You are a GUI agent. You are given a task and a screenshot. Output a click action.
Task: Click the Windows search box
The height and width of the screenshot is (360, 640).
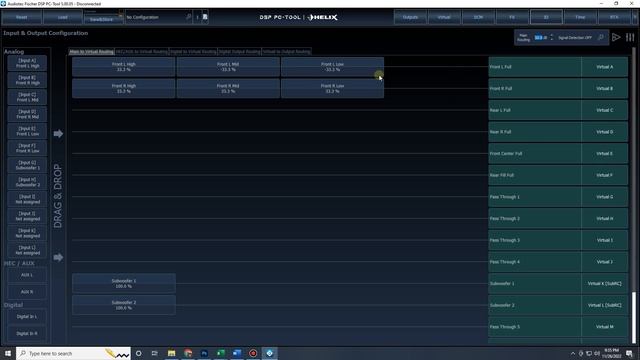tap(73, 353)
